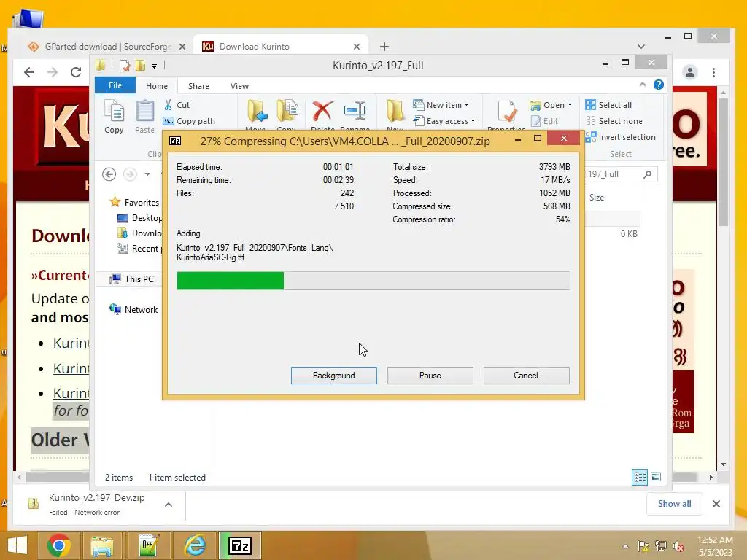The image size is (747, 560).
Task: Open Internet Explorer from taskbar
Action: click(196, 545)
